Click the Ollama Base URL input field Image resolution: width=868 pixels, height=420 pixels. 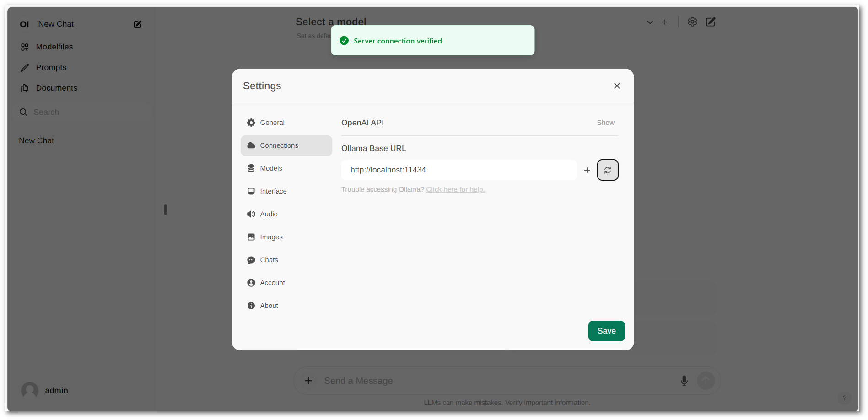[x=458, y=170]
